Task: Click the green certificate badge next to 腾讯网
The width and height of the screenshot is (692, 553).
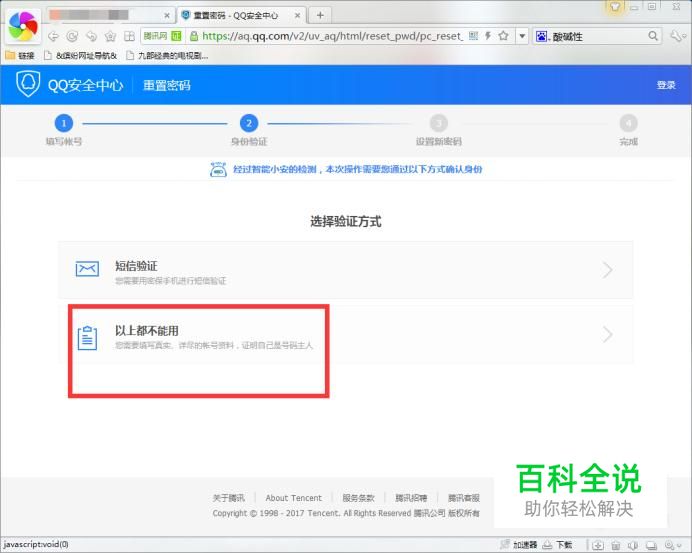Action: (176, 36)
